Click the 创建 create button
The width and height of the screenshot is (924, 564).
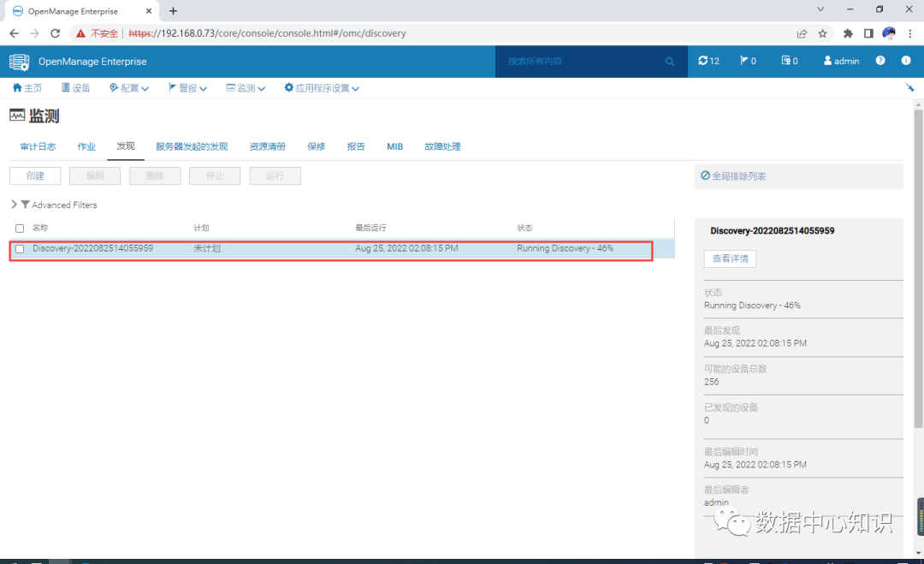(35, 175)
